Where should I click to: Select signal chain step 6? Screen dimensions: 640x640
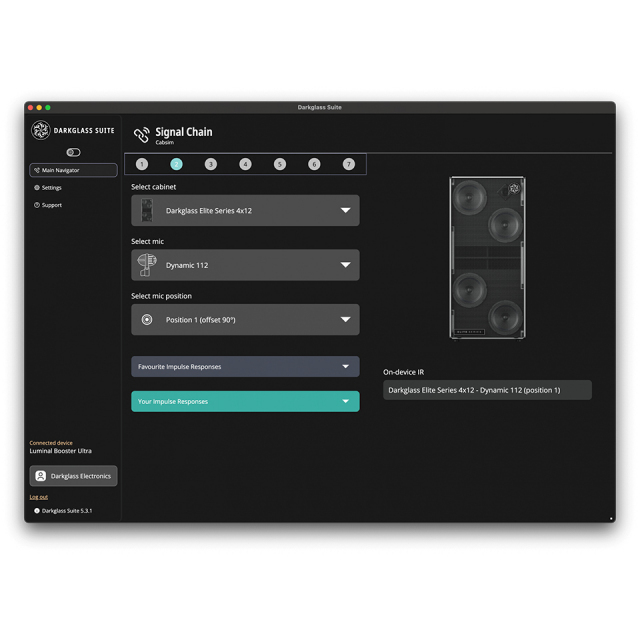tap(314, 164)
